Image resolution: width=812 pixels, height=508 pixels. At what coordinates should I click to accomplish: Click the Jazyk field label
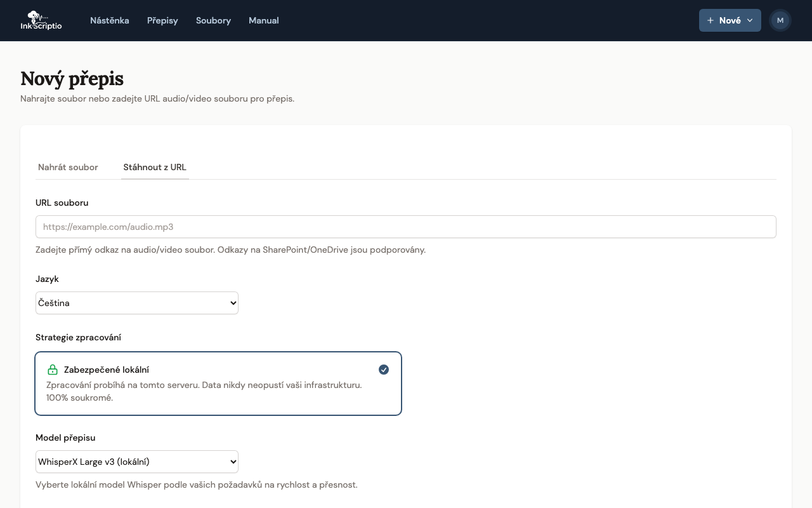click(x=47, y=279)
